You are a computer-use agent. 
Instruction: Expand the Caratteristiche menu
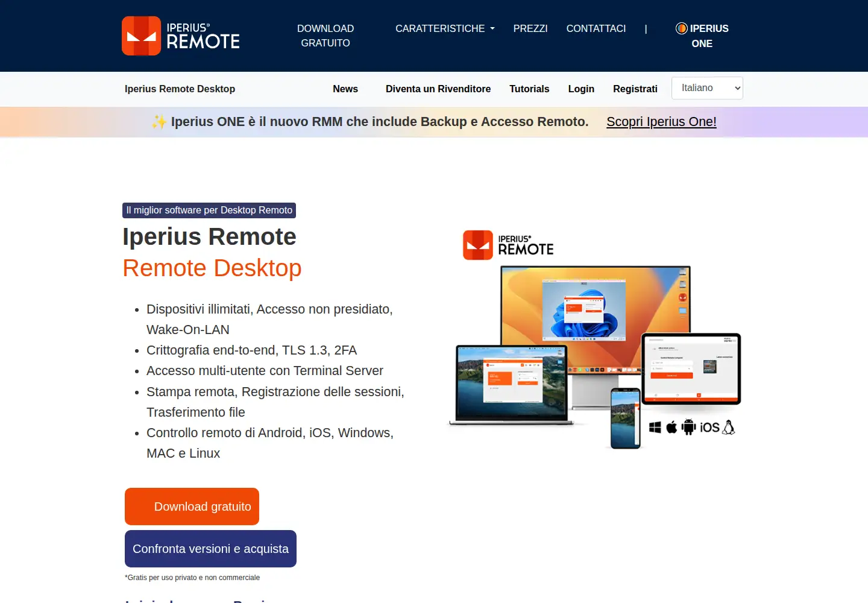tap(445, 28)
